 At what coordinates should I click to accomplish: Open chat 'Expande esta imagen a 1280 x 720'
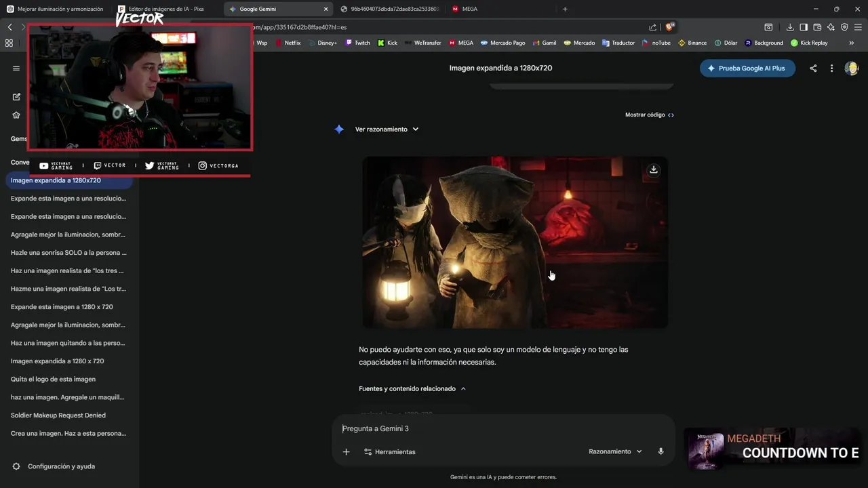point(68,307)
